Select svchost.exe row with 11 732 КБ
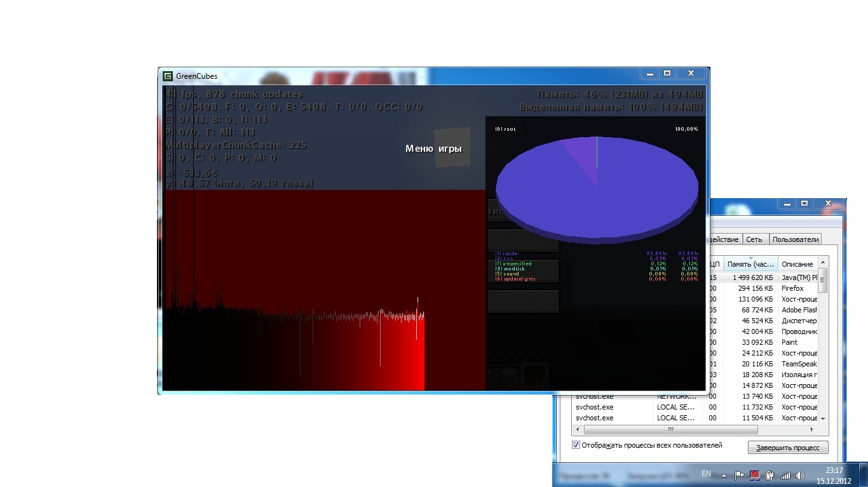Screen dimensions: 868x487 pos(695,407)
